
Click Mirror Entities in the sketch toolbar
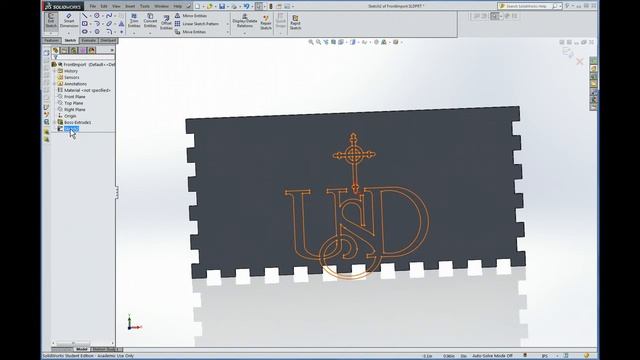click(x=191, y=16)
